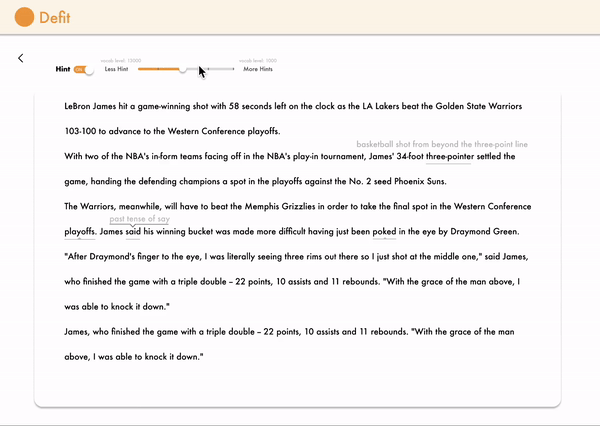Click the More Hints label
The width and height of the screenshot is (600, 426).
tap(258, 69)
